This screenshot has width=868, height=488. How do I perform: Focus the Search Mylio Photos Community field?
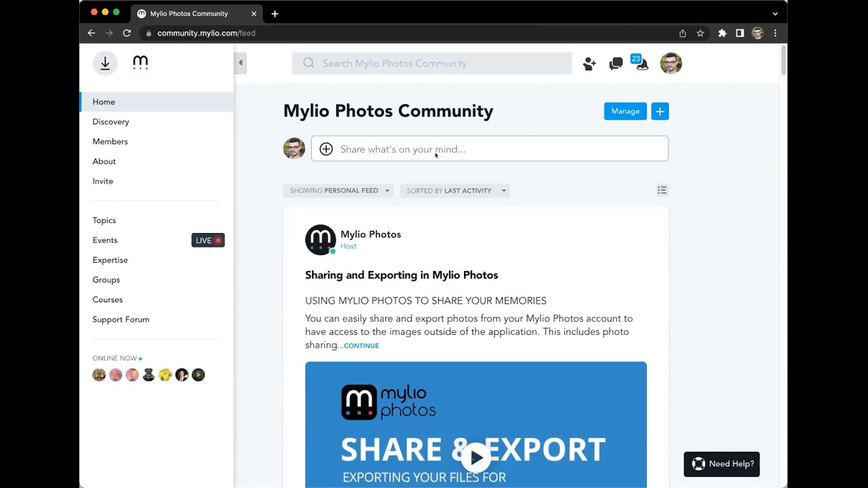click(432, 63)
